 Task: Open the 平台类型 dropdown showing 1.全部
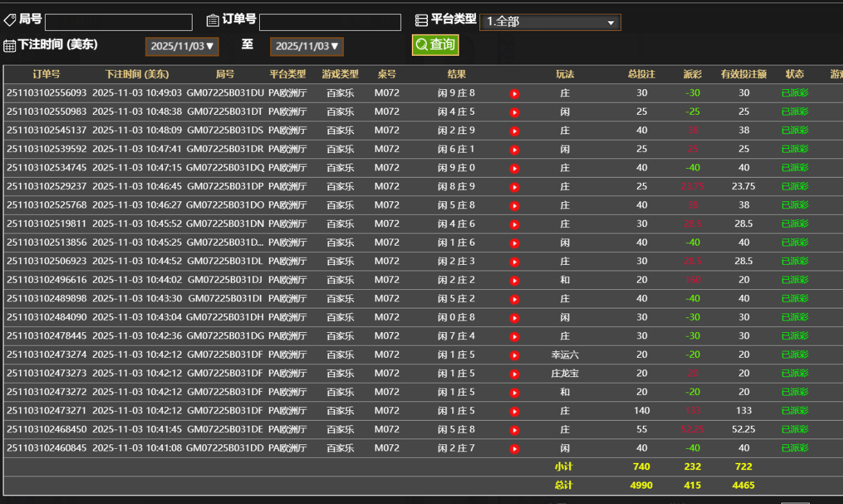coord(550,21)
